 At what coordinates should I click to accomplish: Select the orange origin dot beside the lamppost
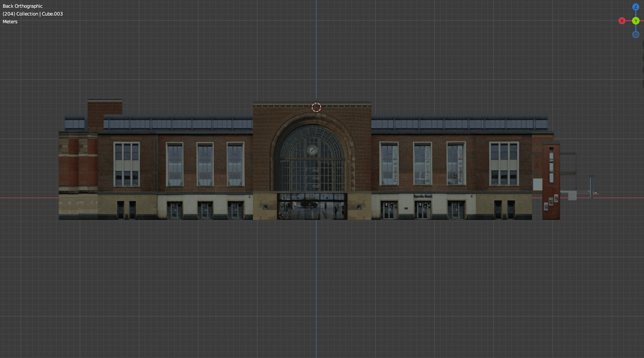(x=596, y=193)
